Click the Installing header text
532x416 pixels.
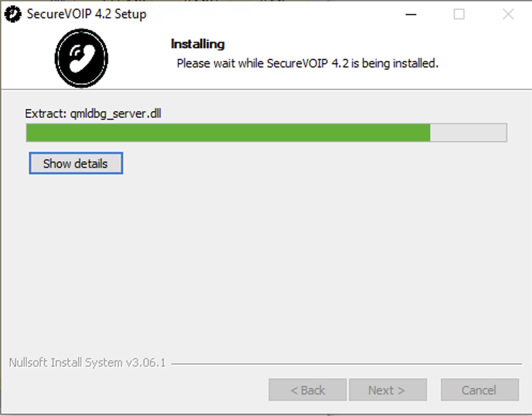pyautogui.click(x=197, y=44)
